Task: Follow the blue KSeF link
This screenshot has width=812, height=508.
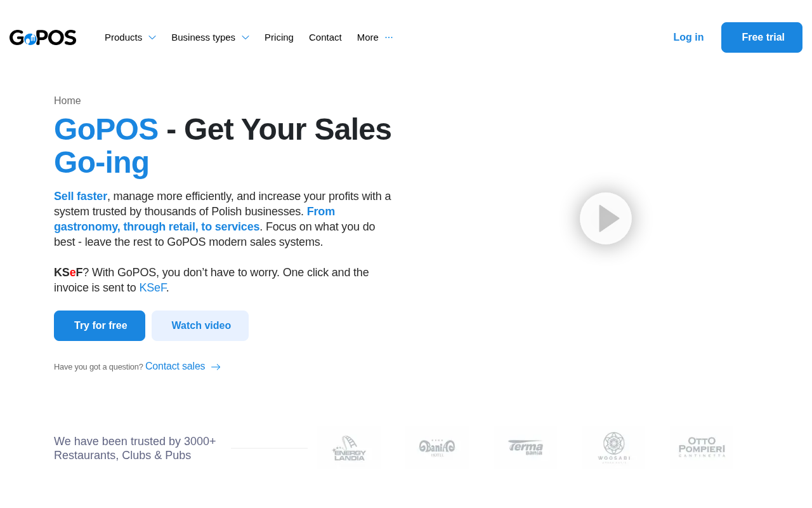Action: click(152, 288)
